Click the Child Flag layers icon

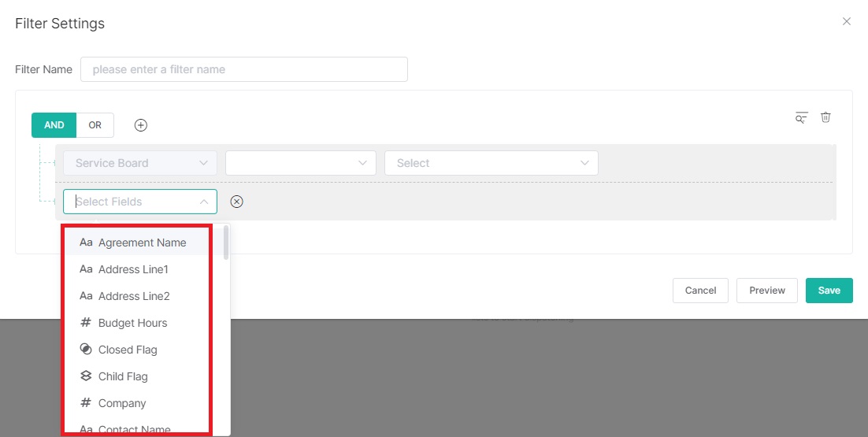86,376
